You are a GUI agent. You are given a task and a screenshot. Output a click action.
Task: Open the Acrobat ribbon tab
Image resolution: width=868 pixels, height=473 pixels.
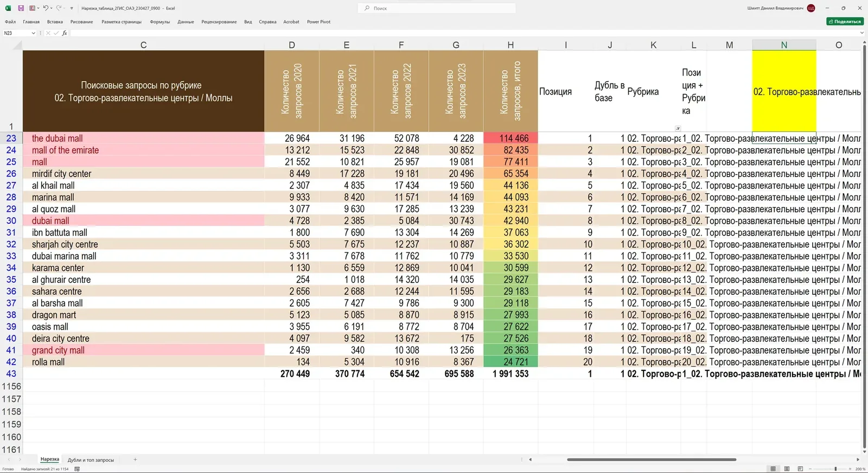[x=291, y=22]
